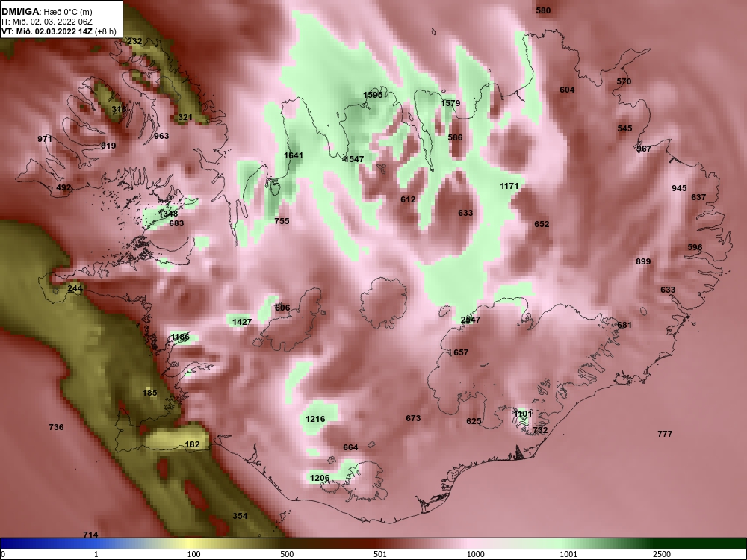The height and width of the screenshot is (560, 747).
Task: Select the 1000 tick on the colour scale
Action: tap(475, 554)
